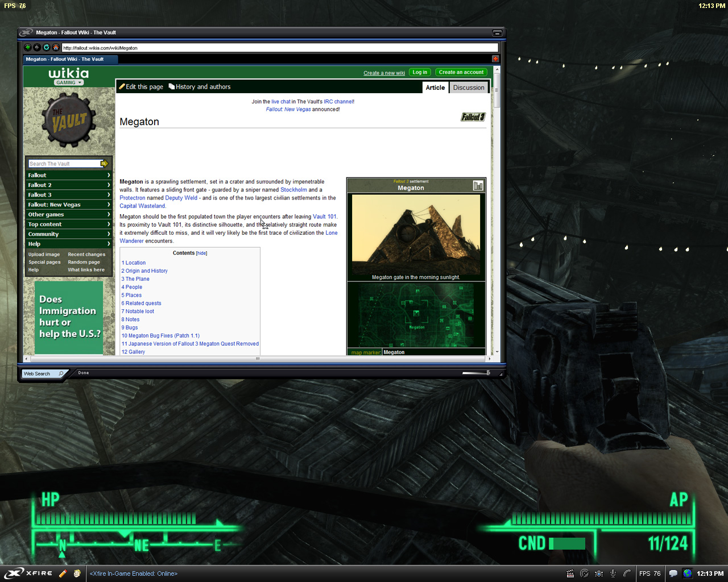Click the Xfire logo in the bottom bar
This screenshot has height=582, width=728.
tap(29, 573)
